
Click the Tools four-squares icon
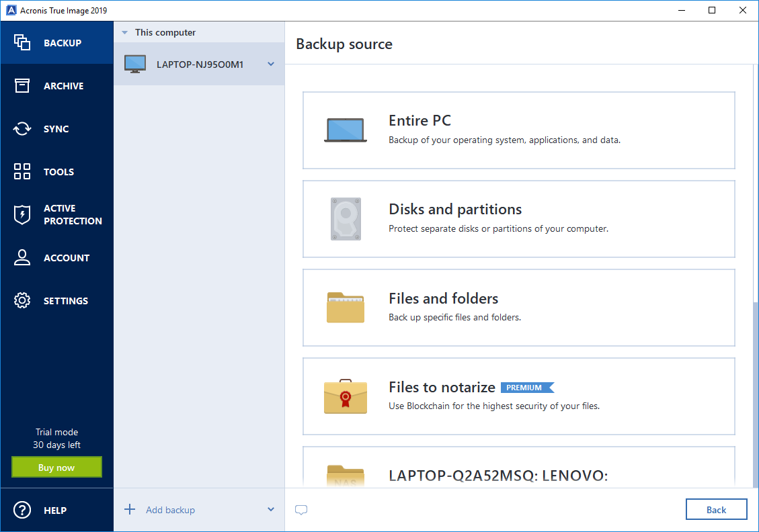click(x=22, y=172)
